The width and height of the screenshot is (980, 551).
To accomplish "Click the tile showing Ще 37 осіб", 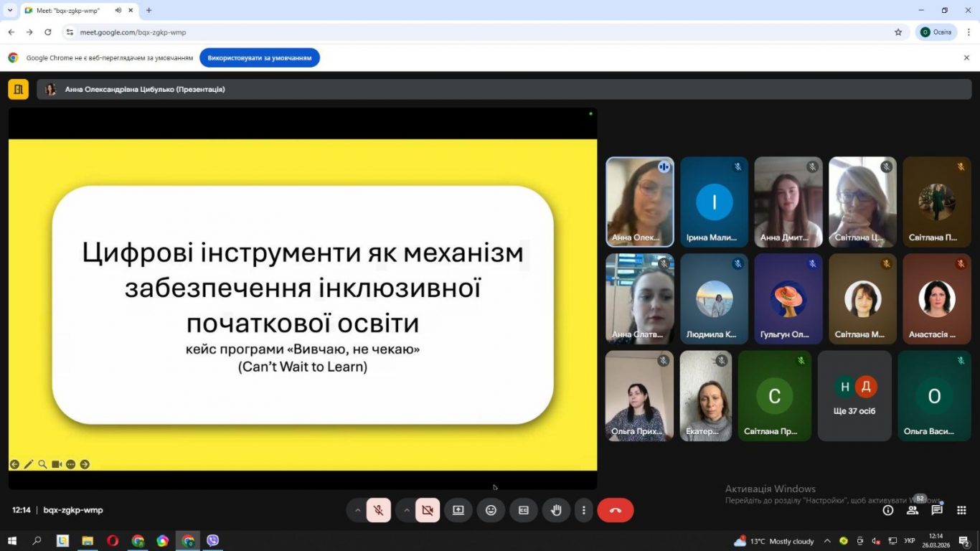I will tap(854, 396).
